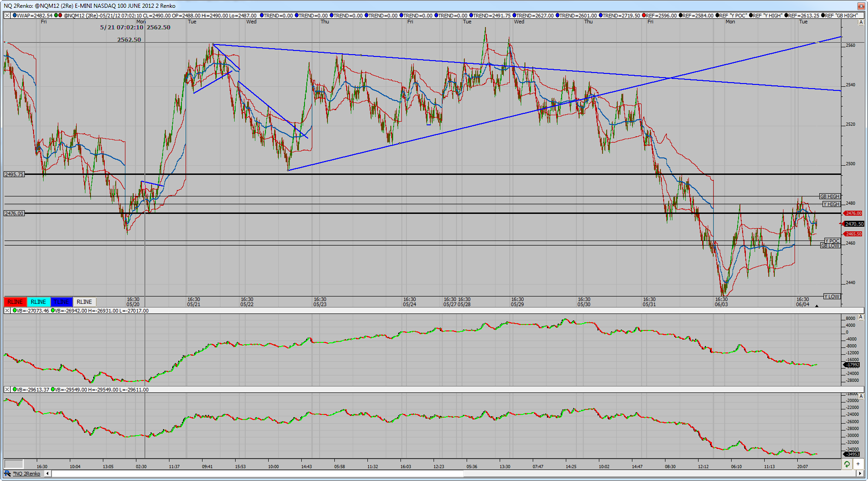The height and width of the screenshot is (481, 868).
Task: Click the red RLINE button
Action: [15, 302]
